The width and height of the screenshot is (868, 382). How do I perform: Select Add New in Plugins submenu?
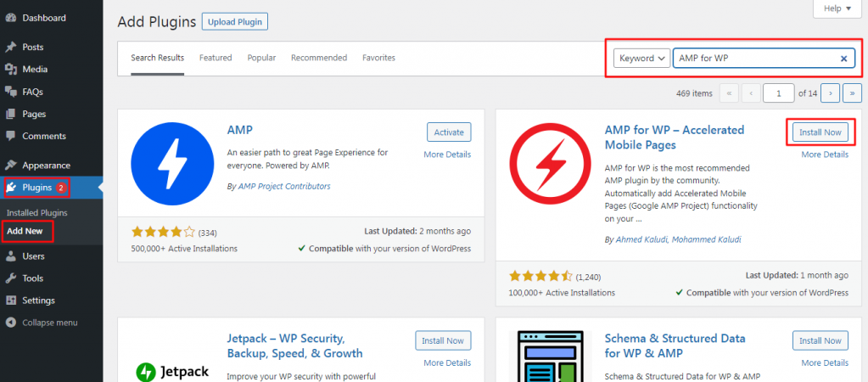tap(25, 232)
